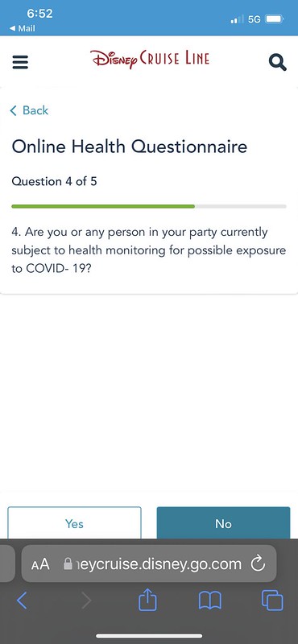Click the Disney Cruise Line logo

point(150,59)
